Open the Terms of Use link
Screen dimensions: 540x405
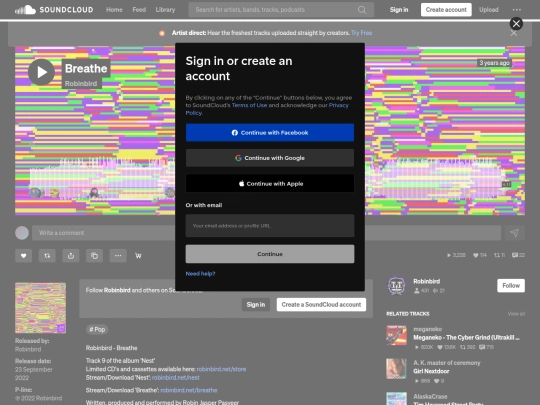click(x=249, y=105)
